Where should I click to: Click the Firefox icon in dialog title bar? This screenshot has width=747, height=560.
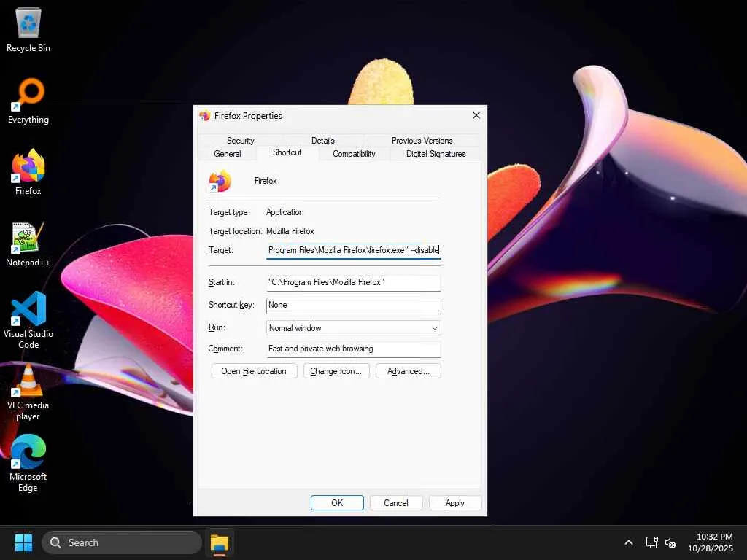click(x=205, y=116)
